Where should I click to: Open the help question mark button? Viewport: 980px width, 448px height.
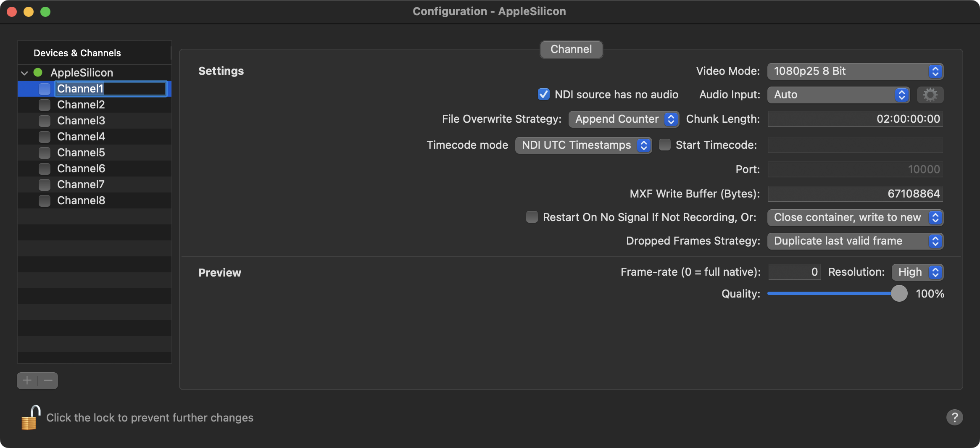point(954,417)
